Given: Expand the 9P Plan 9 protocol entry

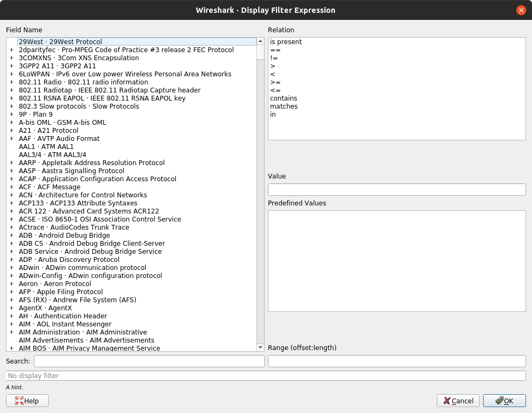Looking at the screenshot, I should 13,114.
